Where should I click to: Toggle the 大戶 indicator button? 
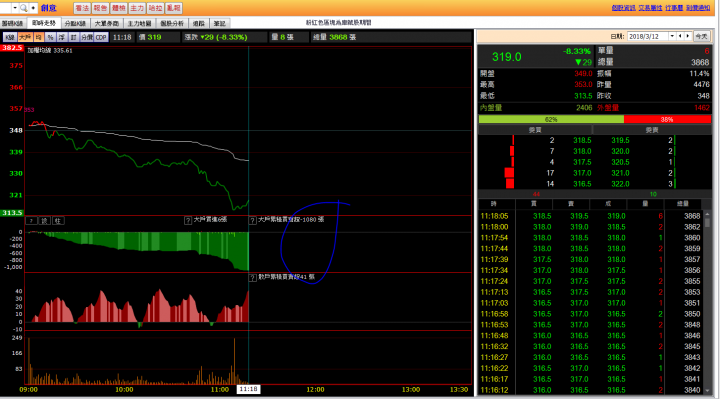coord(25,37)
